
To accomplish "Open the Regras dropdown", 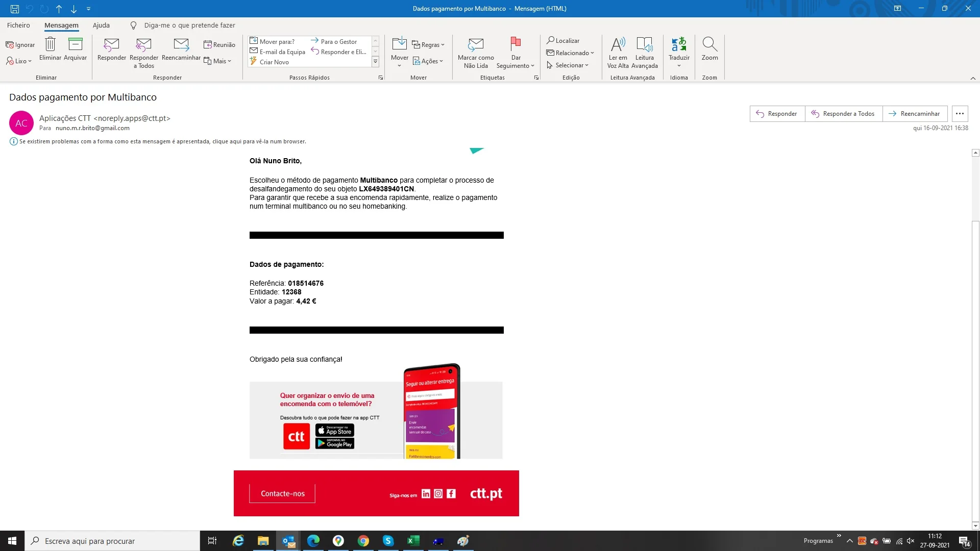I will [x=428, y=45].
